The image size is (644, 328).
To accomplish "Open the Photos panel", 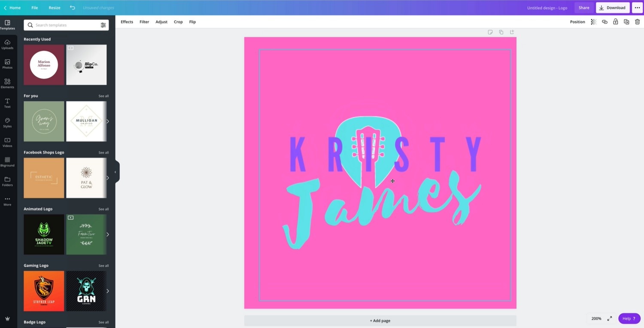I will click(x=7, y=64).
